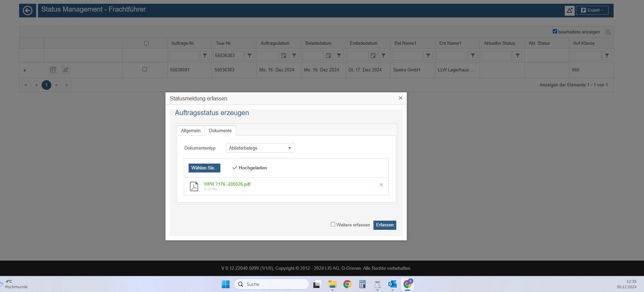Open the filter icon for Aktueller Status
The width and height of the screenshot is (644, 292).
click(x=518, y=56)
